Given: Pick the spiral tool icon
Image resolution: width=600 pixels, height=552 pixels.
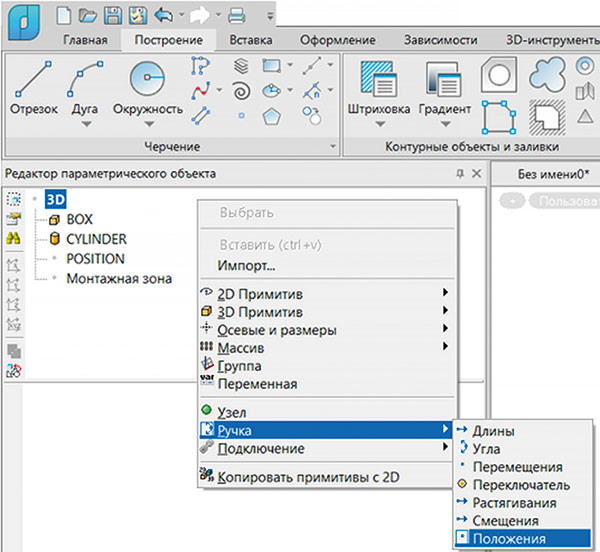Looking at the screenshot, I should pyautogui.click(x=241, y=91).
